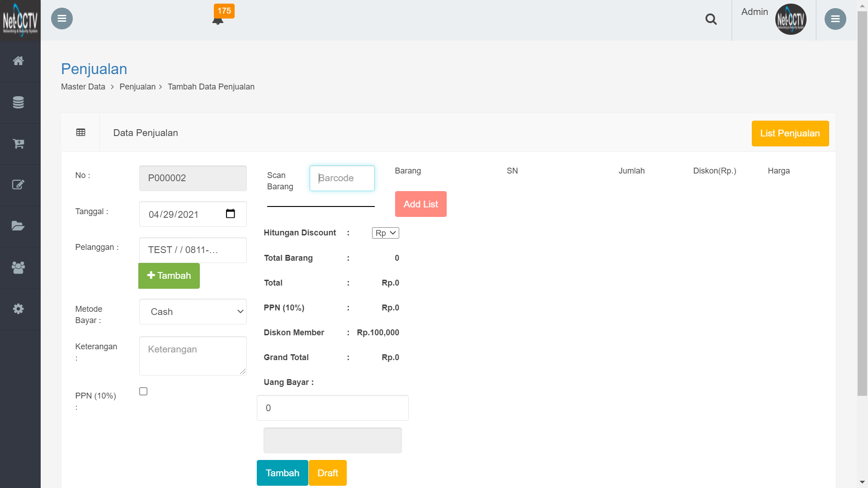Click the home icon in sidebar

[x=18, y=61]
